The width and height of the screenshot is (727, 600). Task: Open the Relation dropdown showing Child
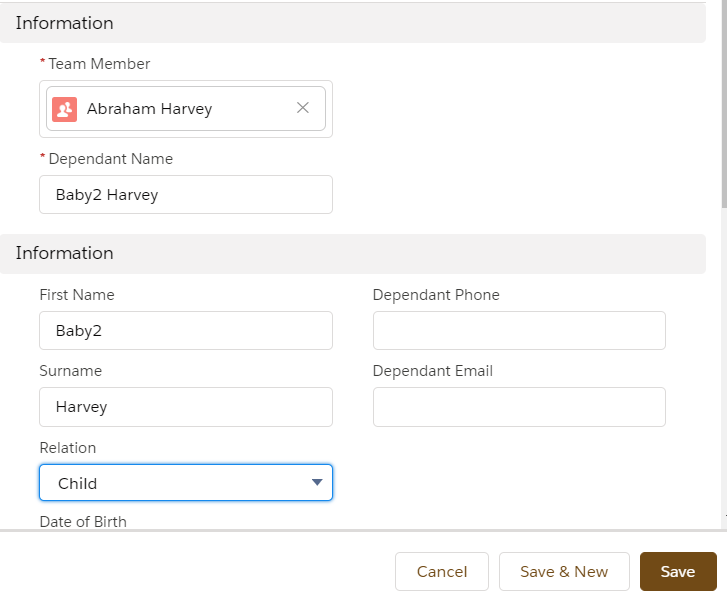(x=186, y=483)
